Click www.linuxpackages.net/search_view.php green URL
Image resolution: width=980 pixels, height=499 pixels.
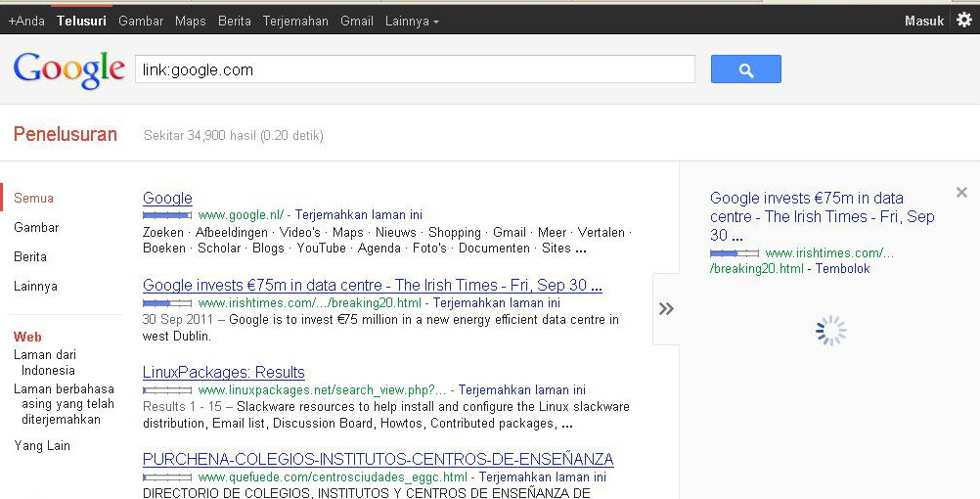pos(323,390)
